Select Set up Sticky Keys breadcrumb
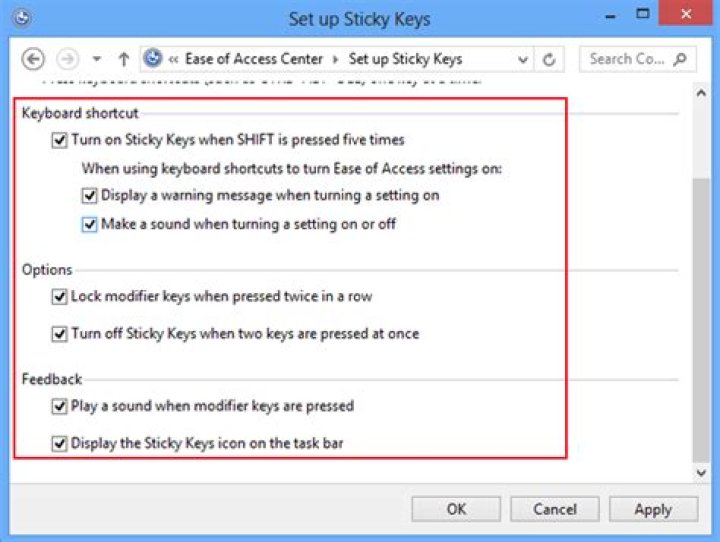Viewport: 720px width, 542px height. [405, 59]
